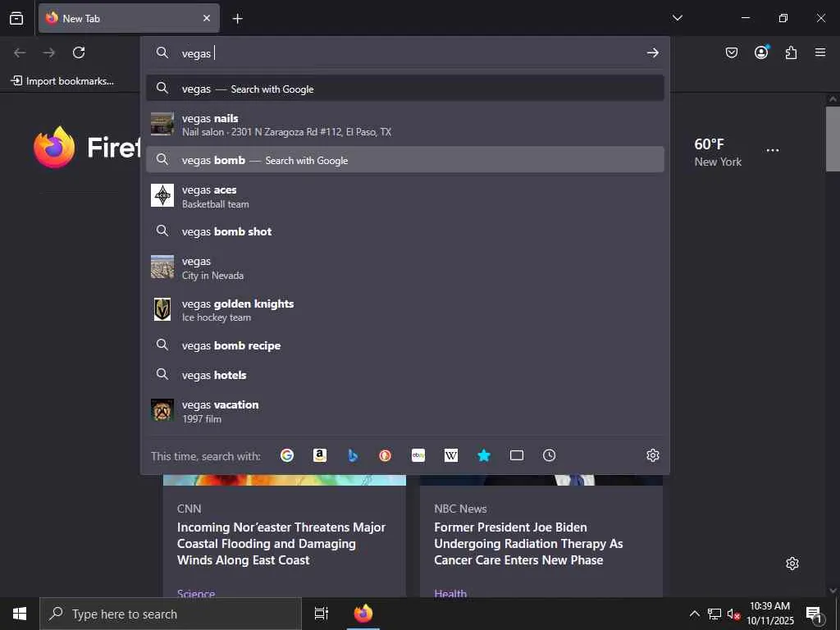Select the 'vegas golden knights' suggestion
Viewport: 840px width, 630px height.
coord(405,309)
